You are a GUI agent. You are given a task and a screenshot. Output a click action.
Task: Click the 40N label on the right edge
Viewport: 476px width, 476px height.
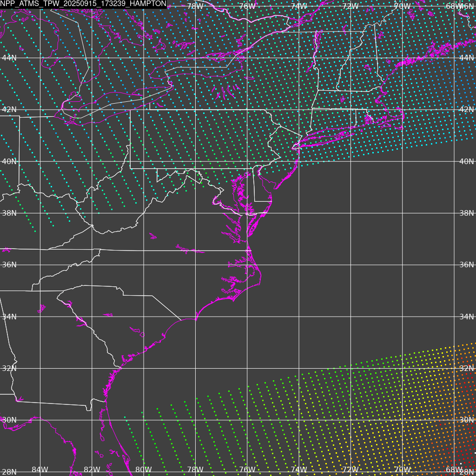click(467, 161)
